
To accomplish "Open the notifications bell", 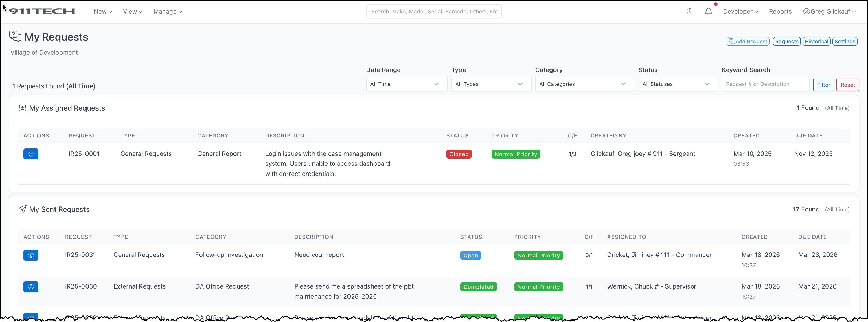I will tap(708, 12).
